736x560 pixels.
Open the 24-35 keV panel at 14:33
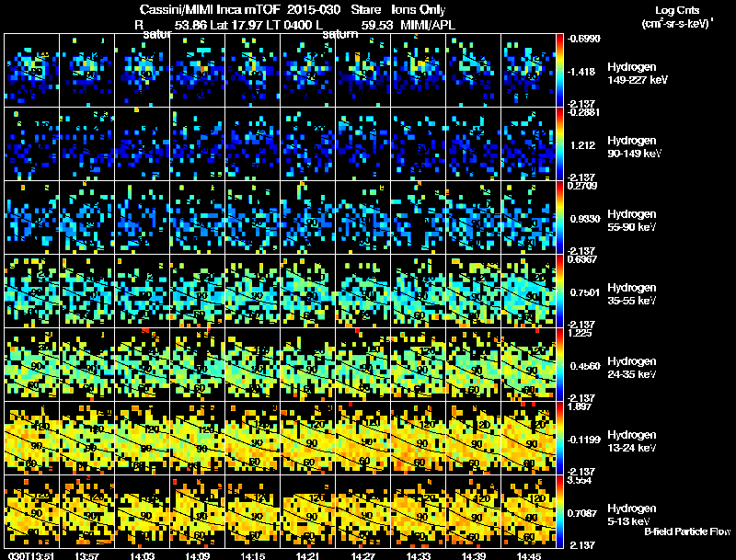click(419, 364)
